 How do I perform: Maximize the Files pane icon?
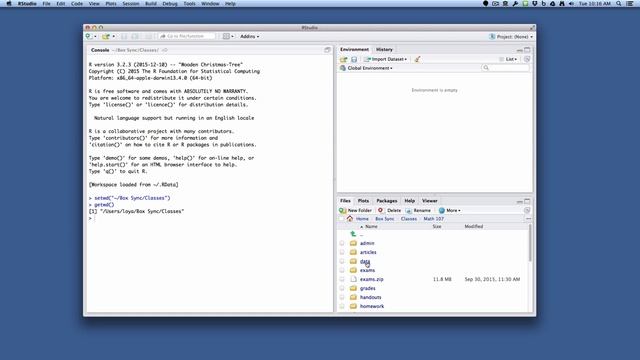[527, 201]
